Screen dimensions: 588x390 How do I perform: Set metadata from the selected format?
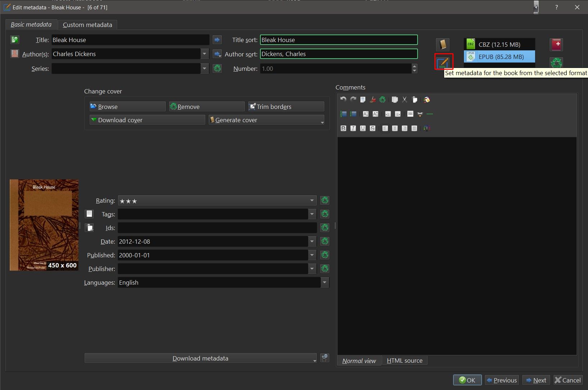click(443, 63)
